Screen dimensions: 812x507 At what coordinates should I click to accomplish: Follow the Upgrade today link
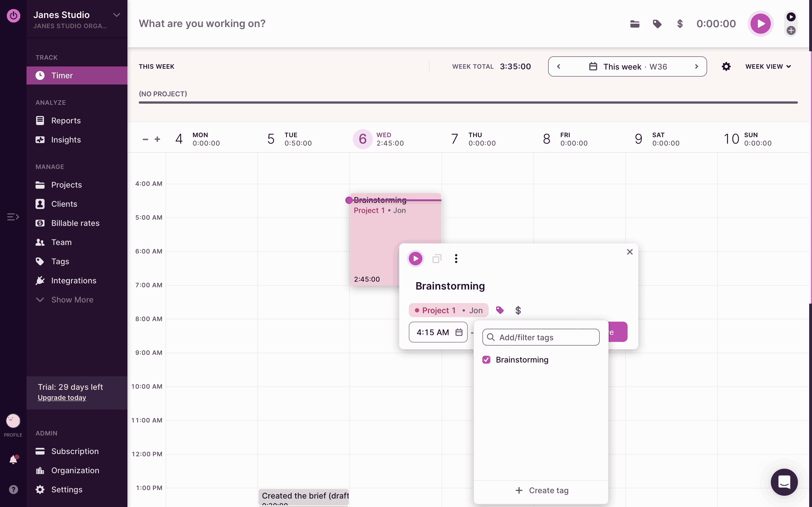(62, 398)
